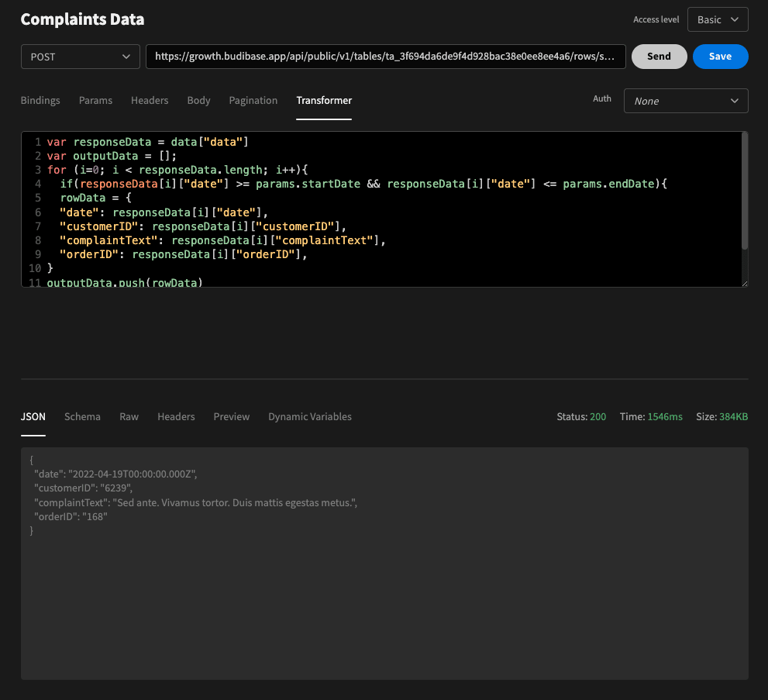
Task: Open the Access level Basic dropdown
Action: pyautogui.click(x=718, y=19)
